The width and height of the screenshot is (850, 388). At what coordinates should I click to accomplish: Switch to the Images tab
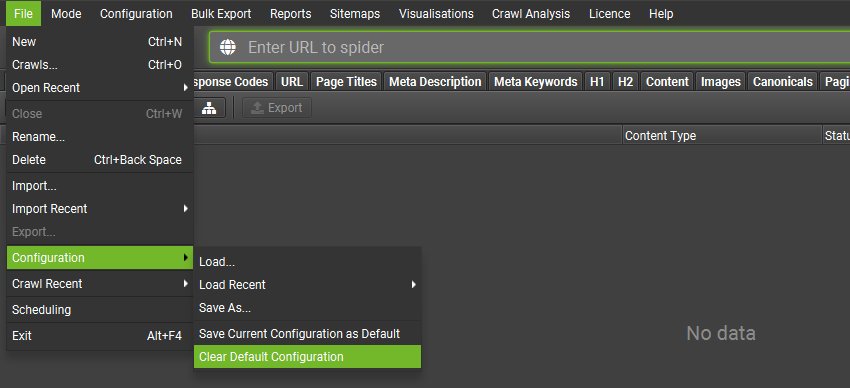pyautogui.click(x=720, y=82)
